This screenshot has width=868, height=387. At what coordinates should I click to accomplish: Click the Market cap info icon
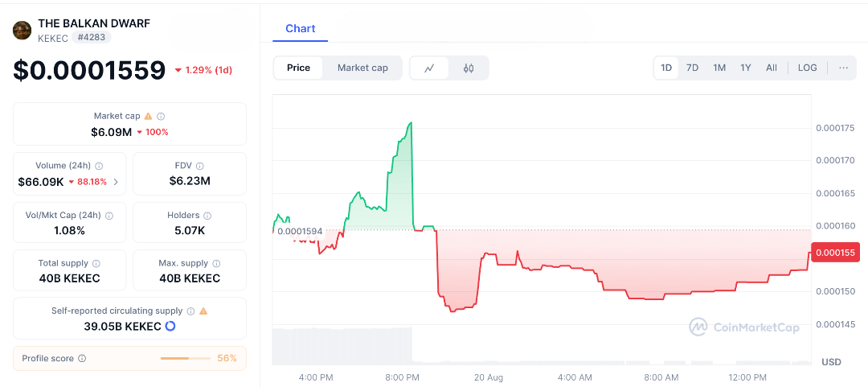(x=161, y=117)
